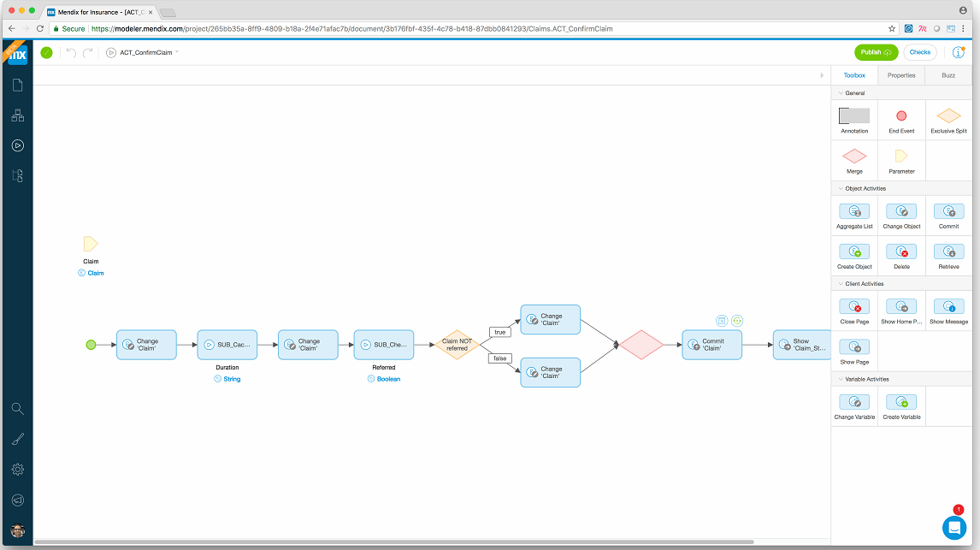Click the green Publish button
This screenshot has width=980, height=550.
click(876, 52)
